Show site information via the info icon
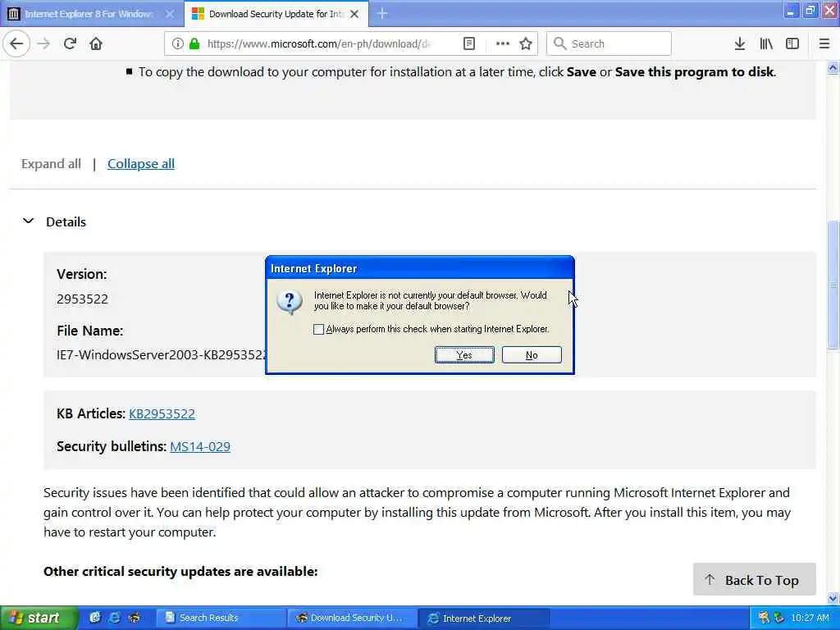 coord(177,43)
